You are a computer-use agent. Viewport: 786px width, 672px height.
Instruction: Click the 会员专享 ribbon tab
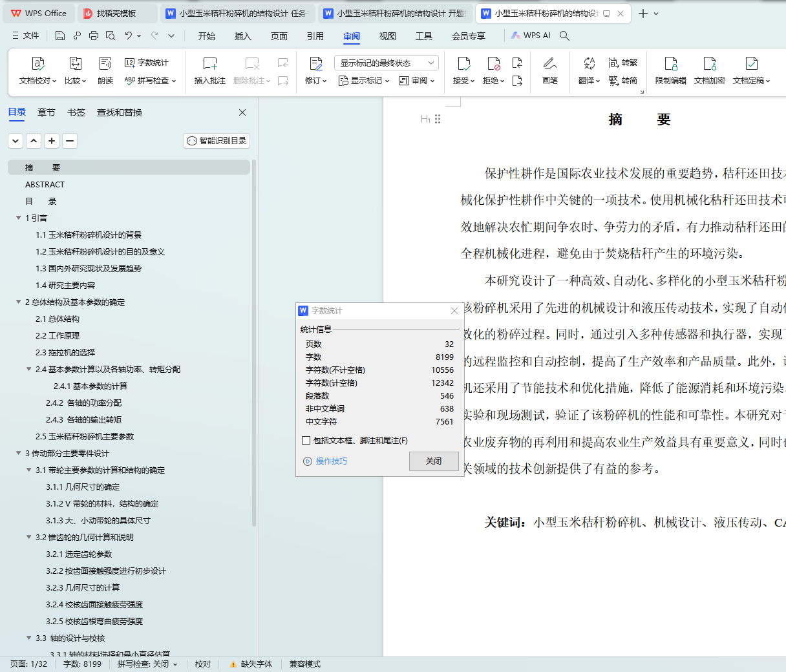469,36
